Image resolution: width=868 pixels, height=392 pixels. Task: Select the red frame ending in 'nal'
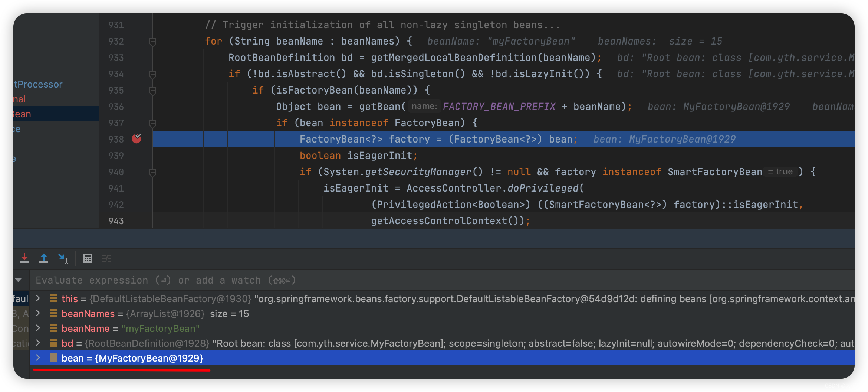click(x=56, y=99)
